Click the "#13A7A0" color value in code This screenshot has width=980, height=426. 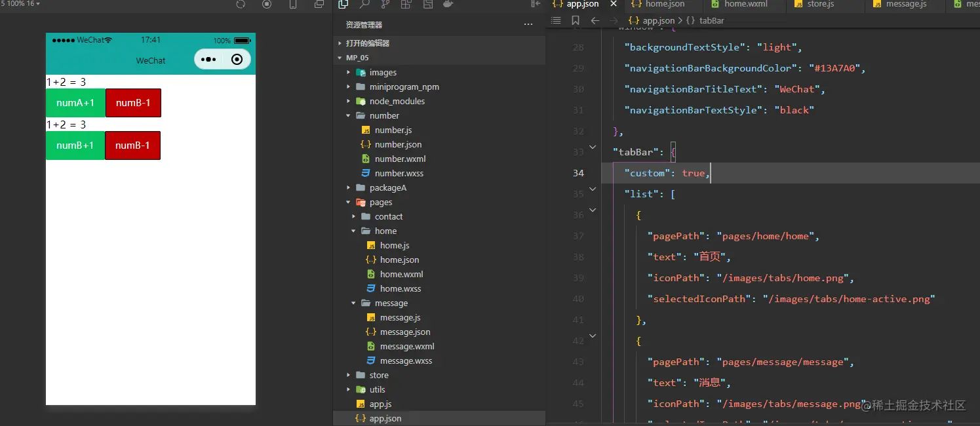click(x=838, y=68)
